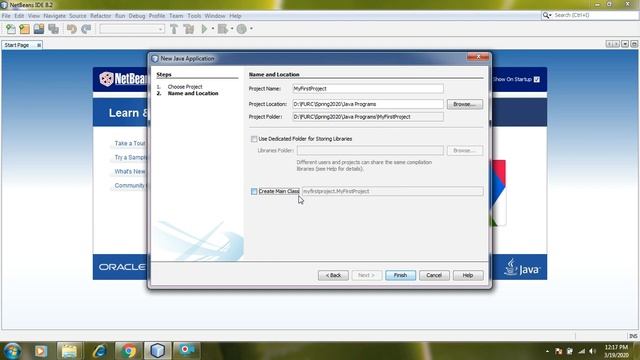
Task: Open Windows Media Player from taskbar
Action: point(40,351)
